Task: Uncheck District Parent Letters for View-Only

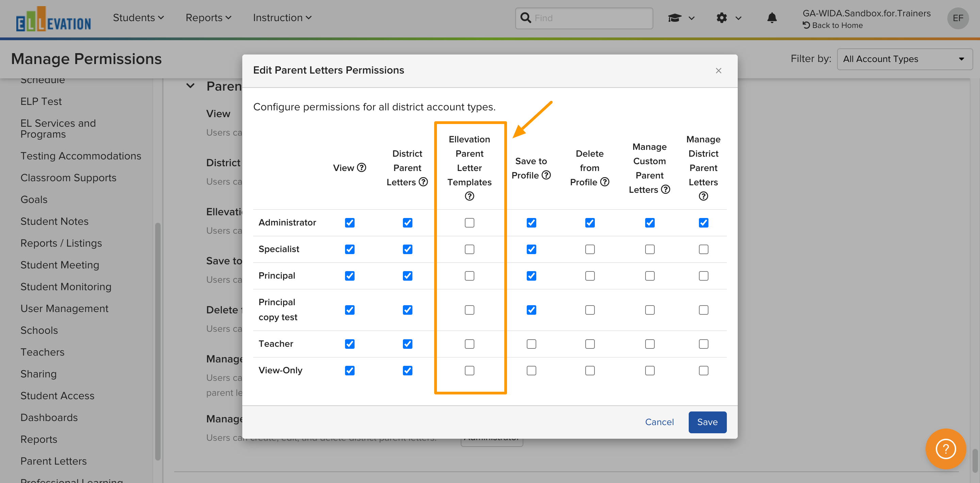Action: [x=407, y=371]
